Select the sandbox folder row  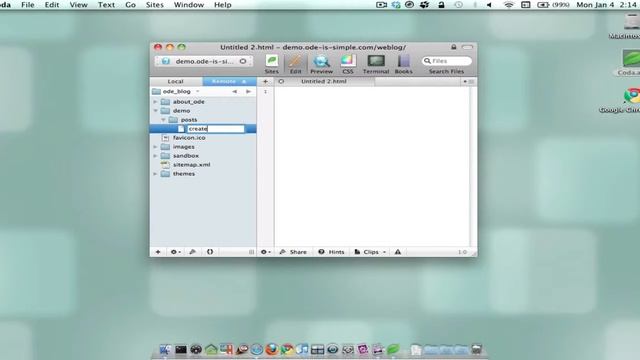(x=203, y=156)
